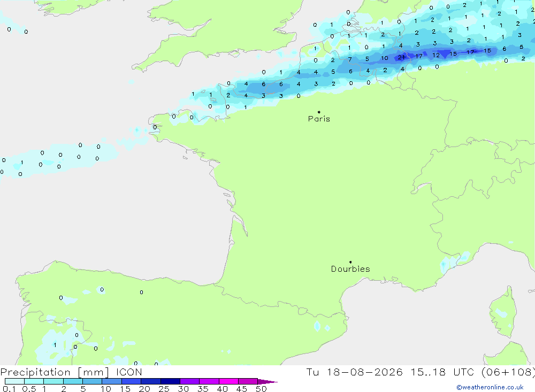
Task: Pick the 5–10 mm legend color swatch
Action: (92, 381)
